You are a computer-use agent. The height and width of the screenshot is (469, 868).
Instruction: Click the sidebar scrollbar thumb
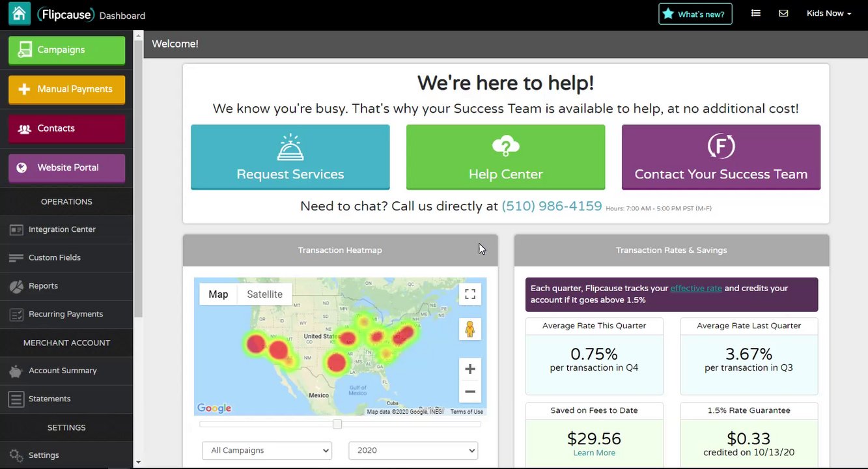[x=137, y=178]
